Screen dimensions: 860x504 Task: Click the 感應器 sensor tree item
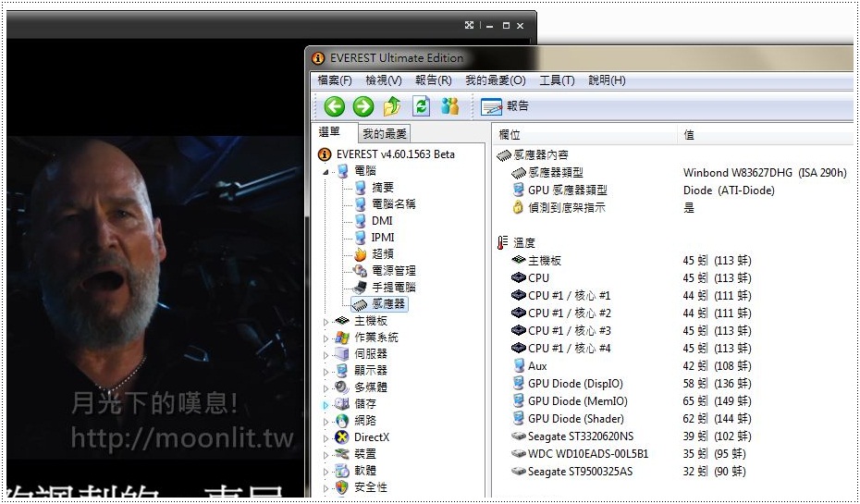click(x=388, y=304)
